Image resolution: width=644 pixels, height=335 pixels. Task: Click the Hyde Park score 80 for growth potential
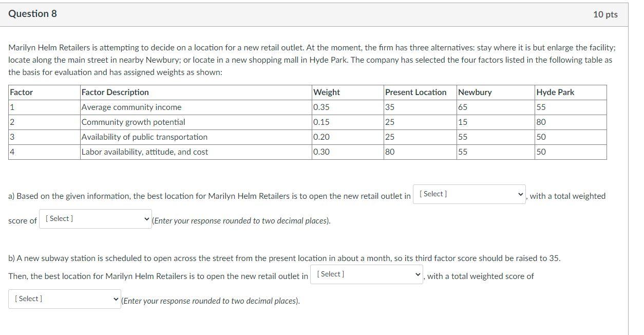[540, 122]
